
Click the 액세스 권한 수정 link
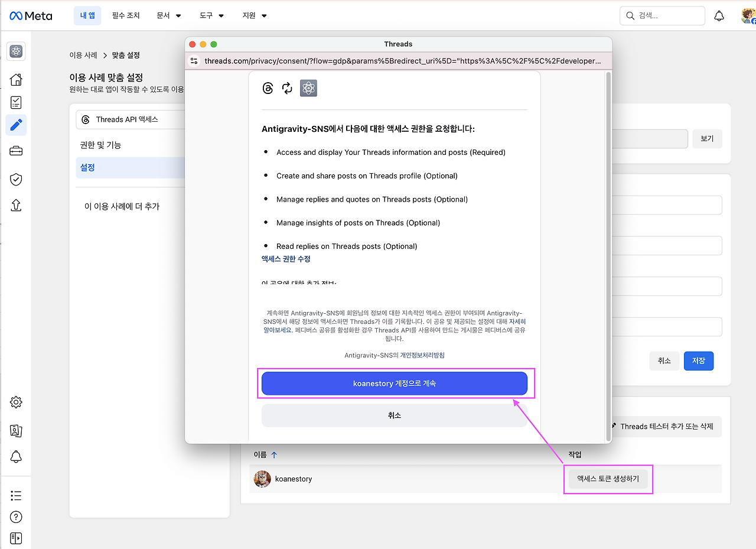286,259
